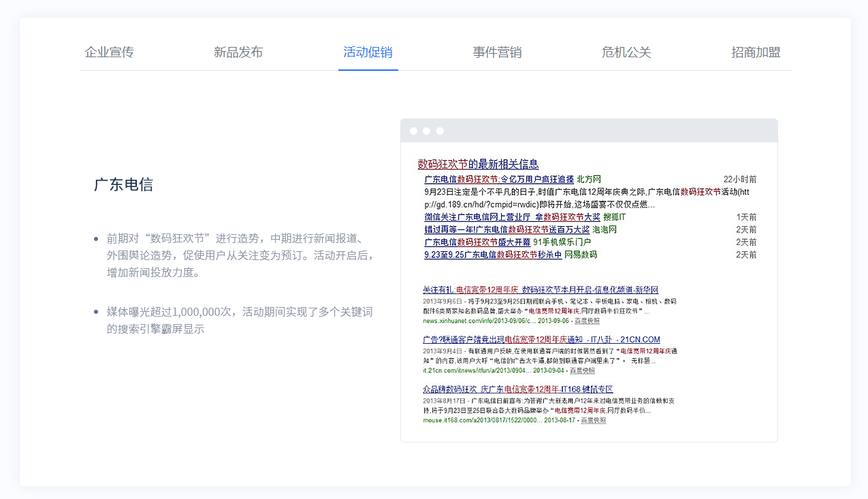Click the 网易数码 source label
This screenshot has width=868, height=499.
(x=581, y=255)
